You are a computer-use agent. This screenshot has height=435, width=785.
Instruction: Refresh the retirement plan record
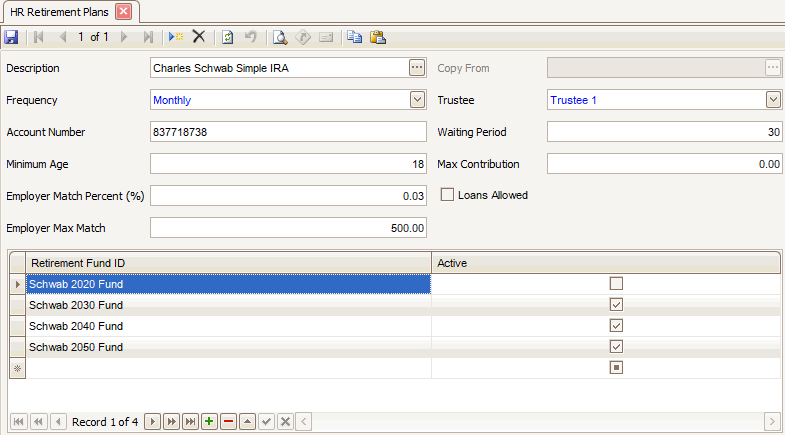pyautogui.click(x=227, y=37)
